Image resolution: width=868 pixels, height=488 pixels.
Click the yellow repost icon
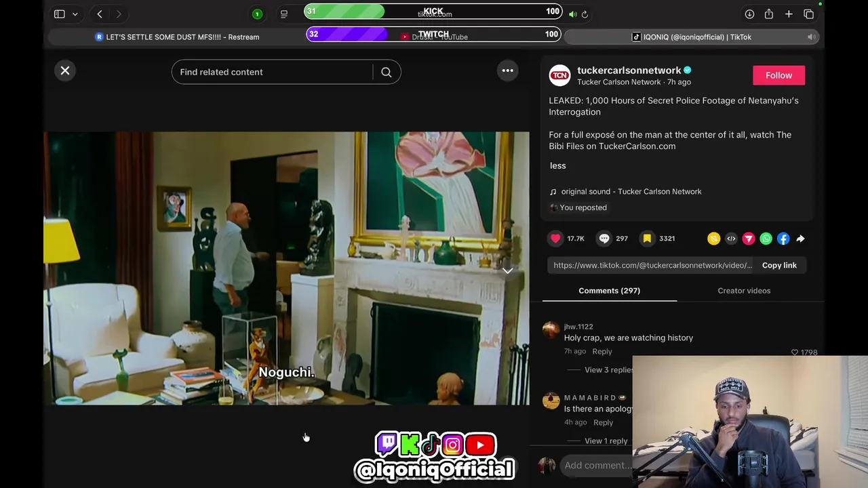click(x=713, y=239)
